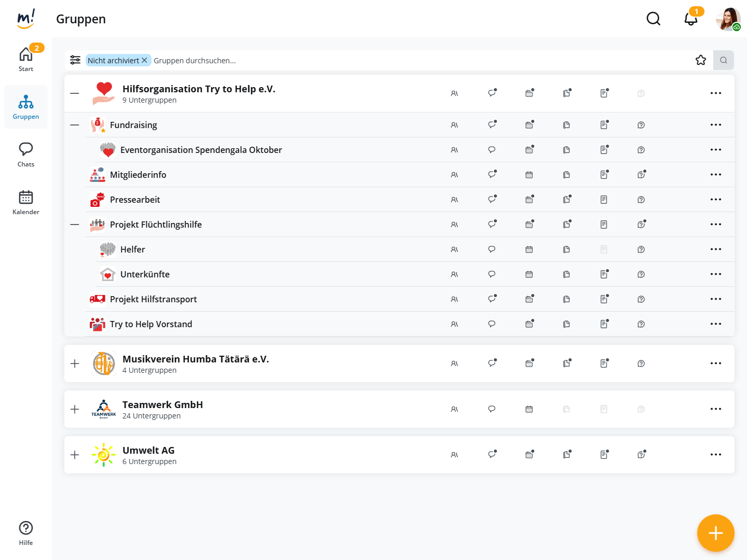
Task: Go to Chats in sidebar
Action: tap(26, 155)
